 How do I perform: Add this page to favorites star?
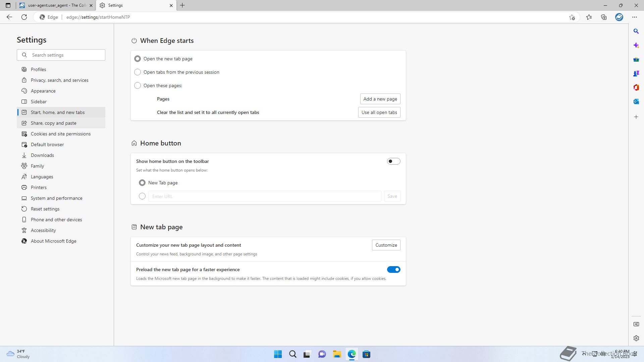(572, 17)
